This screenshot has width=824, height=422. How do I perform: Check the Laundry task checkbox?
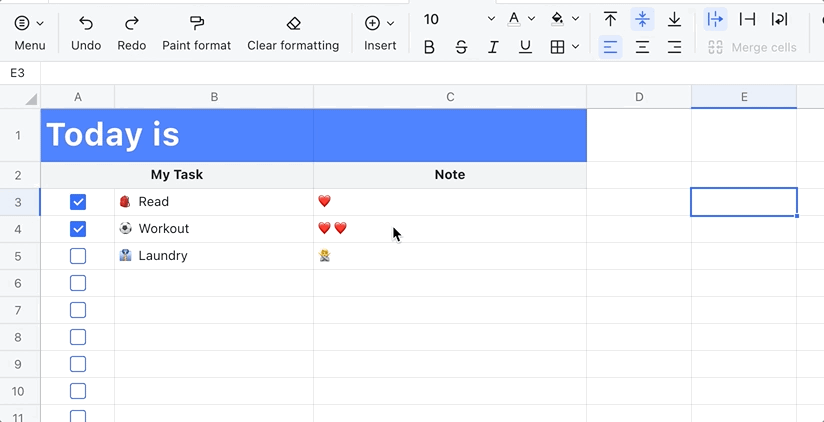pyautogui.click(x=78, y=256)
